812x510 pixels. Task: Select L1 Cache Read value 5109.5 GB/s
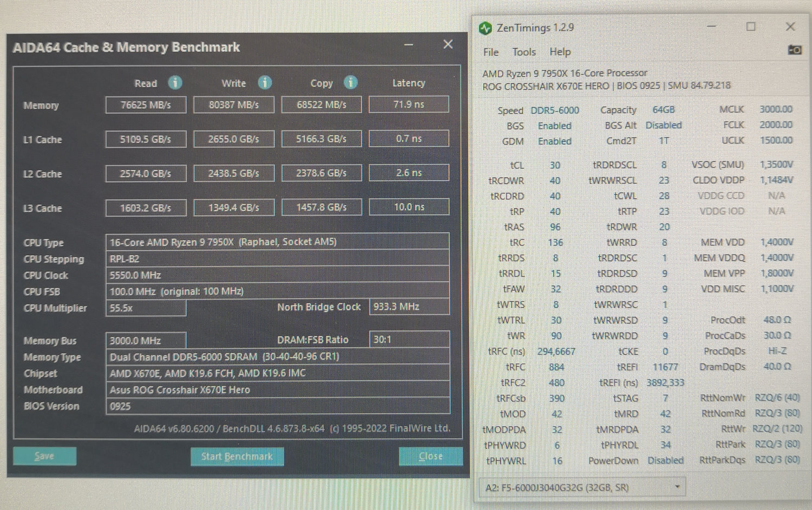click(x=146, y=139)
